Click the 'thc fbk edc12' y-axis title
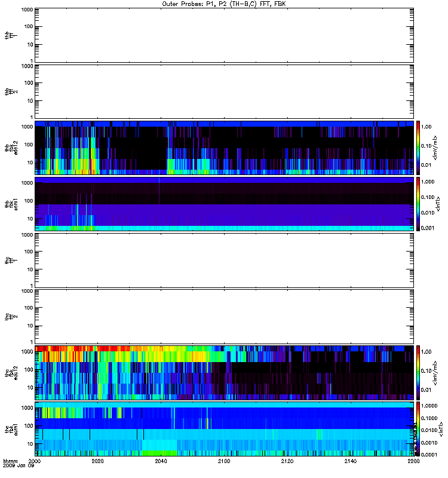Image resolution: width=448 pixels, height=478 pixels. [x=11, y=372]
